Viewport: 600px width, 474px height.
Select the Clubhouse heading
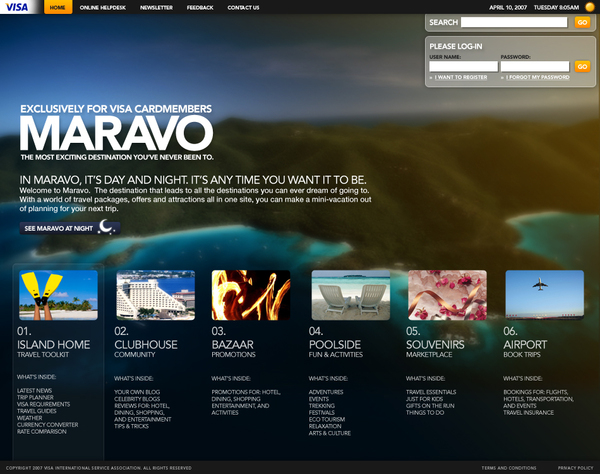[146, 345]
